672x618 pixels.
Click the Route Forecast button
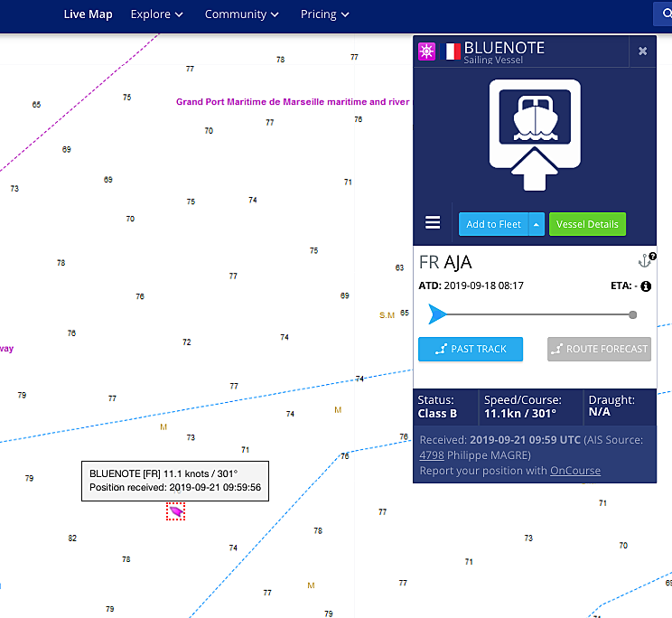[x=599, y=349]
